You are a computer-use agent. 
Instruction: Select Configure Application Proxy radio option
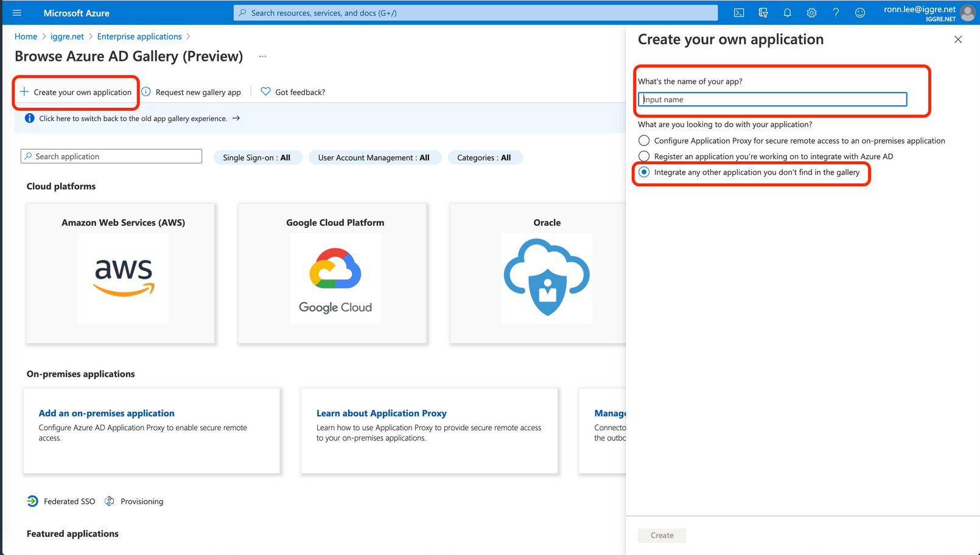[644, 141]
